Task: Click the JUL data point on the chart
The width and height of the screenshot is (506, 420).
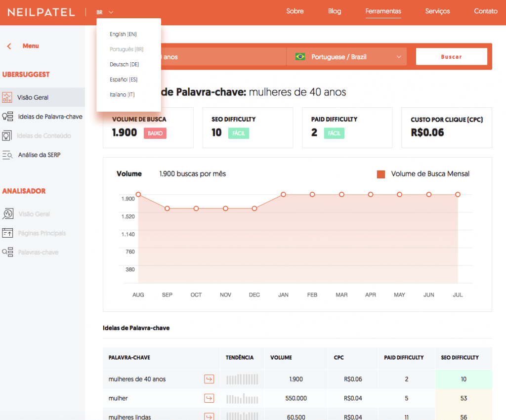Action: [x=458, y=194]
